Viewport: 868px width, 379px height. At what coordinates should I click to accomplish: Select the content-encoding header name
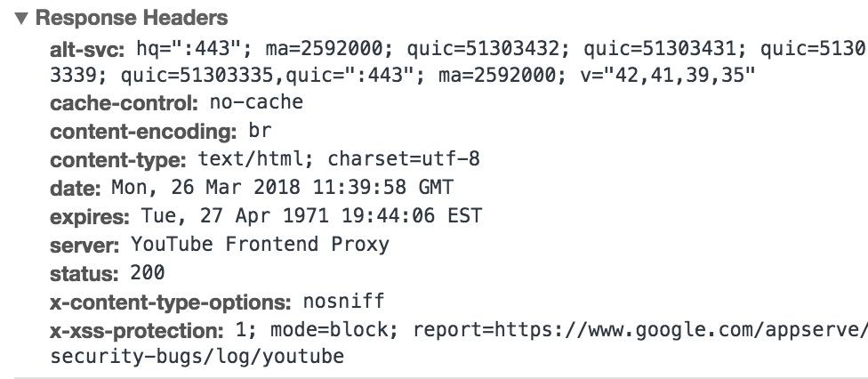(143, 132)
